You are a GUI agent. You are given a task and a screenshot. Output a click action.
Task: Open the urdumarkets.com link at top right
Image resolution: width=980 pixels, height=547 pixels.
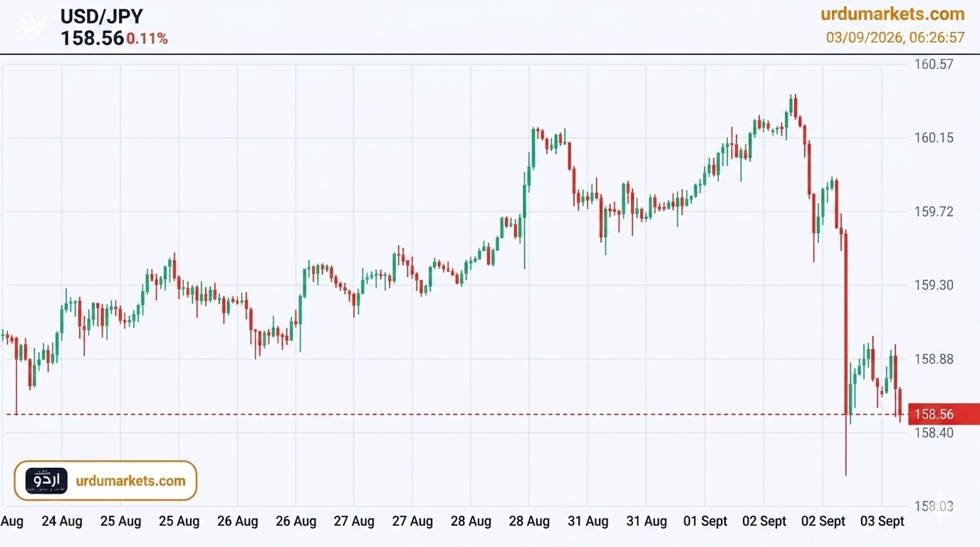[x=892, y=14]
